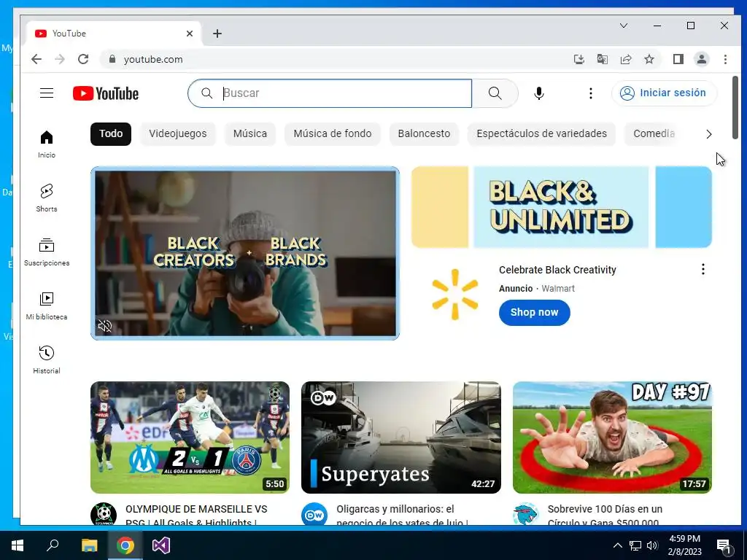Close the YouTube tab
This screenshot has width=747, height=560.
pos(190,34)
